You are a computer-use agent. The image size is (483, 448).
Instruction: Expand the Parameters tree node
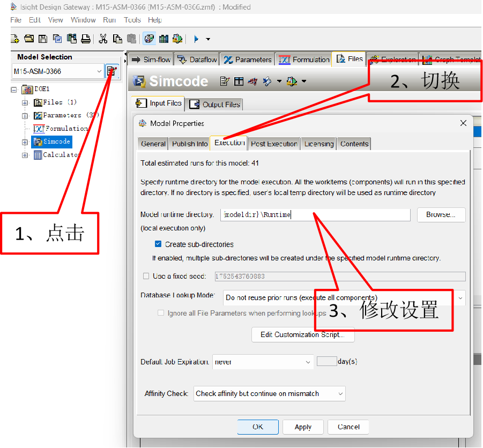point(25,116)
